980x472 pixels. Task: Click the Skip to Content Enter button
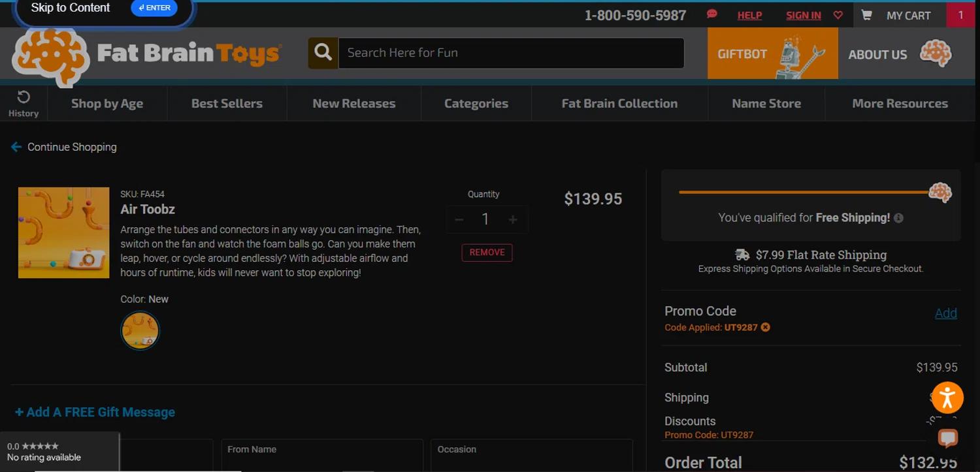(x=154, y=8)
